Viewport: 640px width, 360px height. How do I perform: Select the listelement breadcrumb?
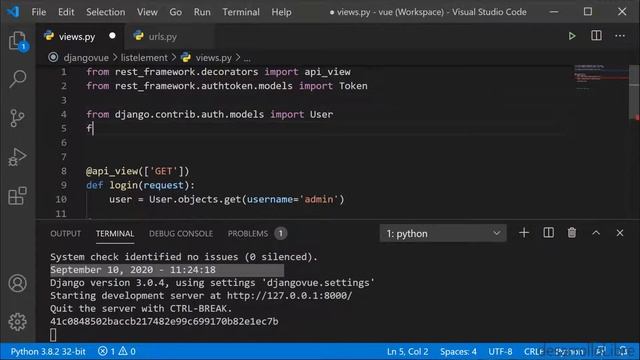tap(144, 58)
